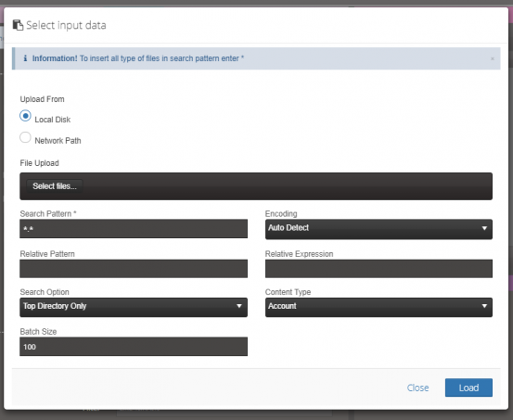Image resolution: width=513 pixels, height=420 pixels.
Task: Click the Top Directory Only dropdown arrow
Action: click(x=239, y=306)
